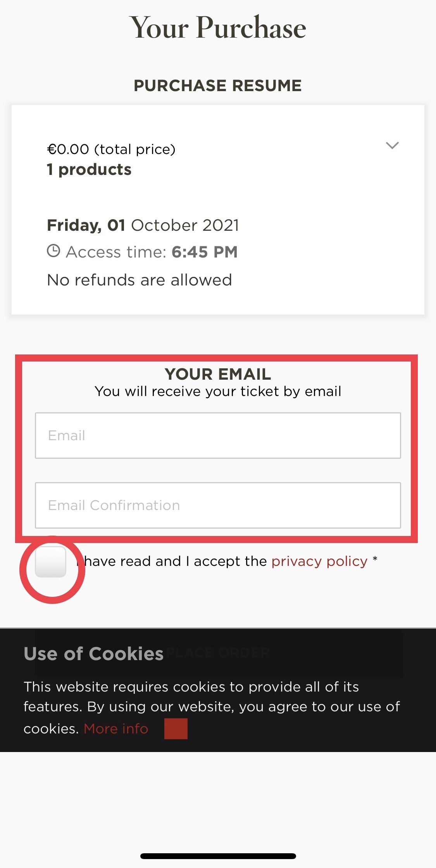The image size is (436, 868).
Task: Tap the YOUR EMAIL section heading
Action: point(218,374)
